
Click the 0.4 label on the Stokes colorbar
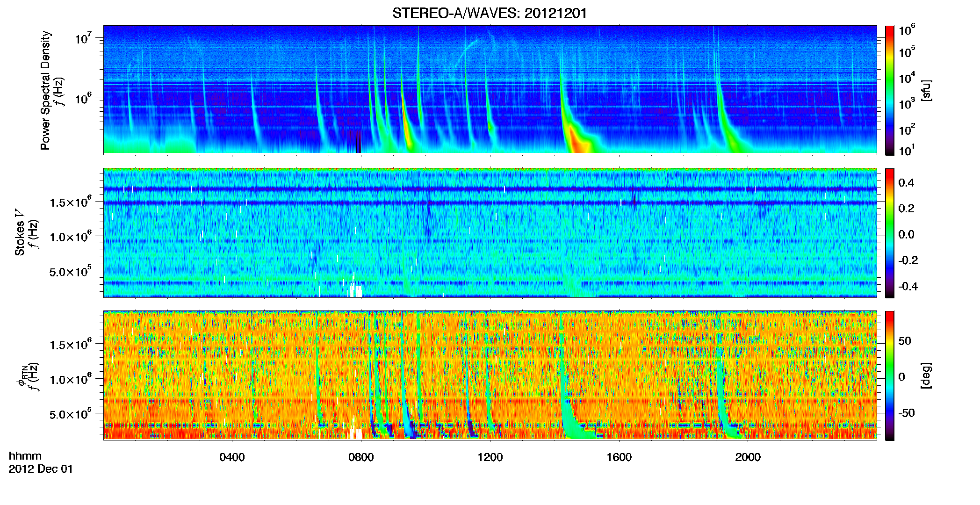pyautogui.click(x=906, y=183)
